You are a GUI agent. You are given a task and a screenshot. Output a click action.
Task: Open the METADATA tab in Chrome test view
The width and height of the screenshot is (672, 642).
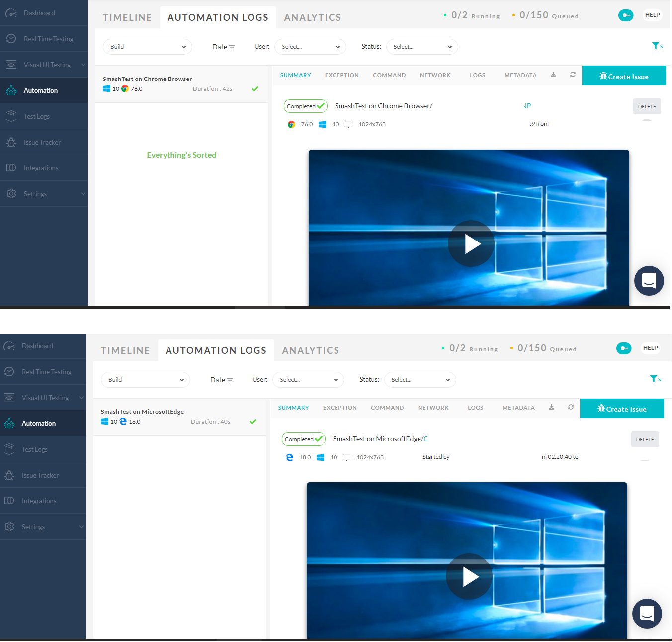point(520,75)
